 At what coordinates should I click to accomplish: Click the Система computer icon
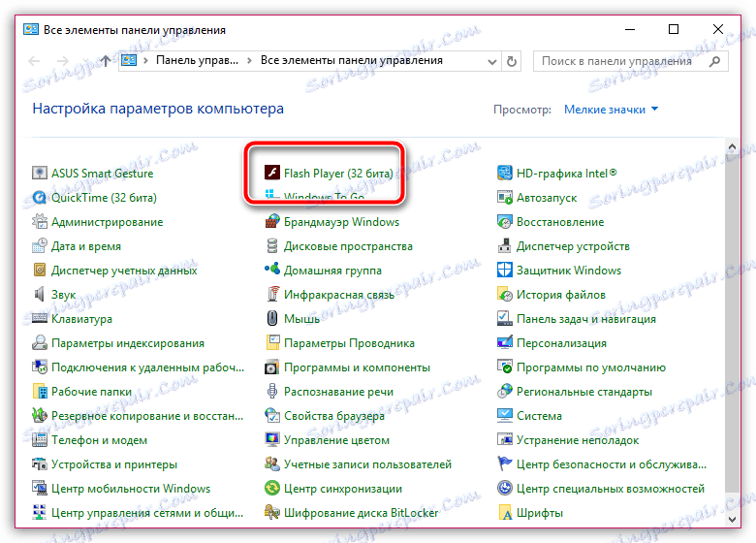[x=504, y=415]
